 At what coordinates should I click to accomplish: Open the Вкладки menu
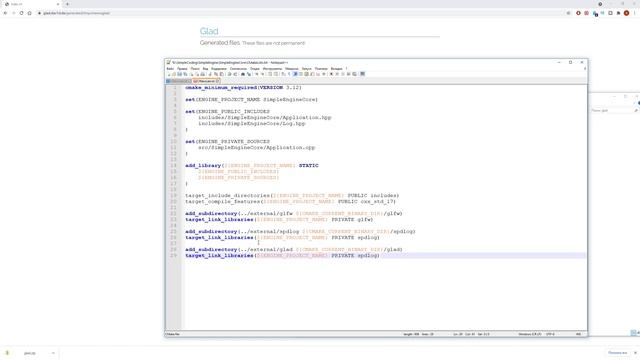(336, 69)
